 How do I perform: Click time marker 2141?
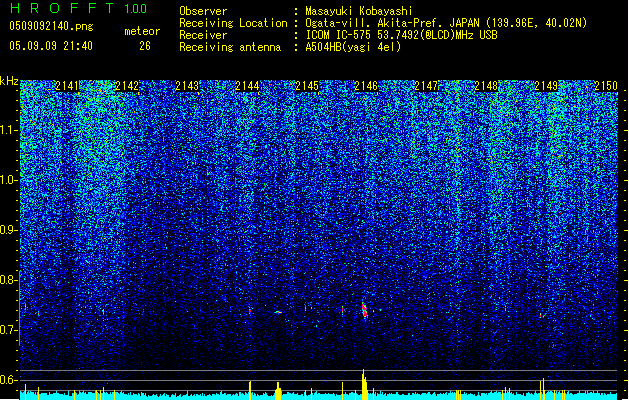[x=67, y=86]
